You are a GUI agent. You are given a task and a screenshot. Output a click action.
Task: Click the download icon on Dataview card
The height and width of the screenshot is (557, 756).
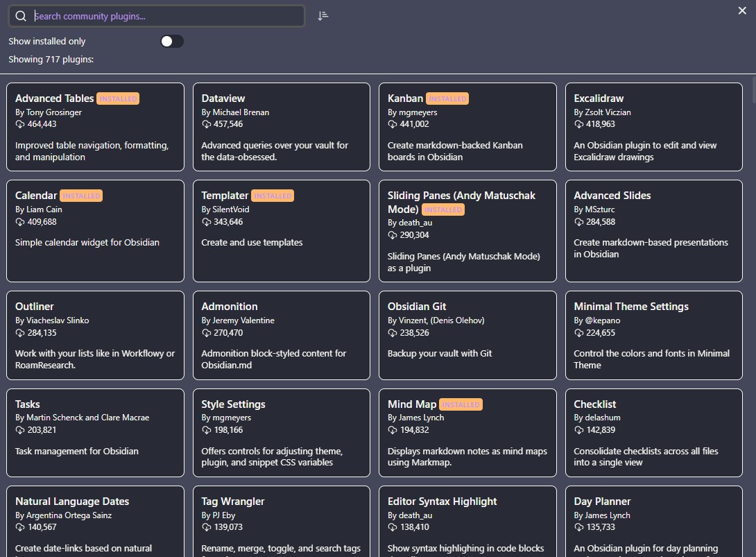pyautogui.click(x=207, y=124)
